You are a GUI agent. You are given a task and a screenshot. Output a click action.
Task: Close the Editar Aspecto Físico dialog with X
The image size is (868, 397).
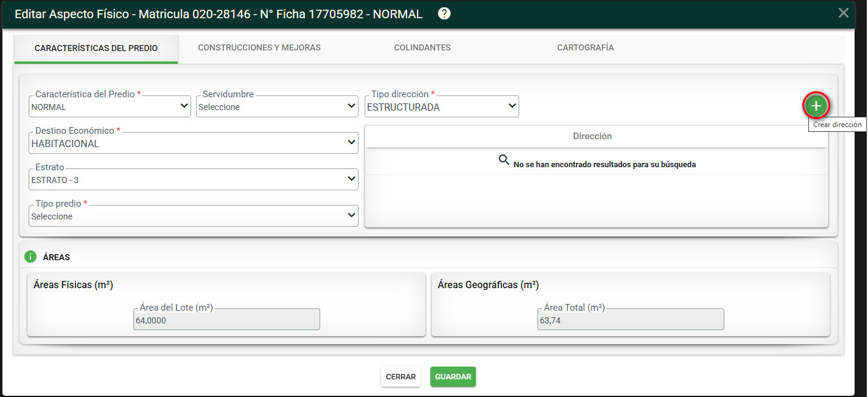pos(843,13)
